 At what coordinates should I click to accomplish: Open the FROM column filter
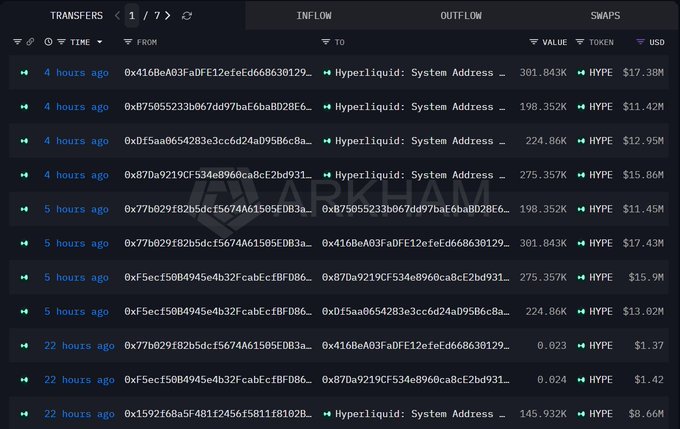(x=128, y=42)
